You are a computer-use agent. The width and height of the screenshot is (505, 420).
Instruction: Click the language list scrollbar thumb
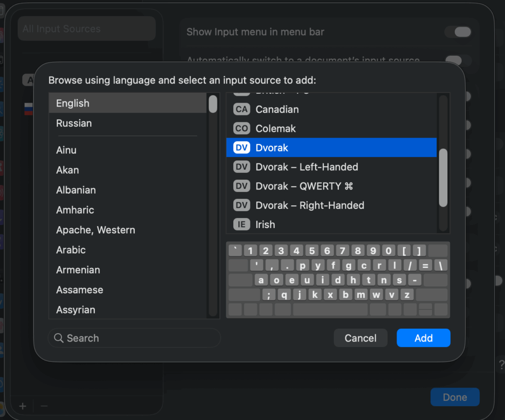click(213, 104)
